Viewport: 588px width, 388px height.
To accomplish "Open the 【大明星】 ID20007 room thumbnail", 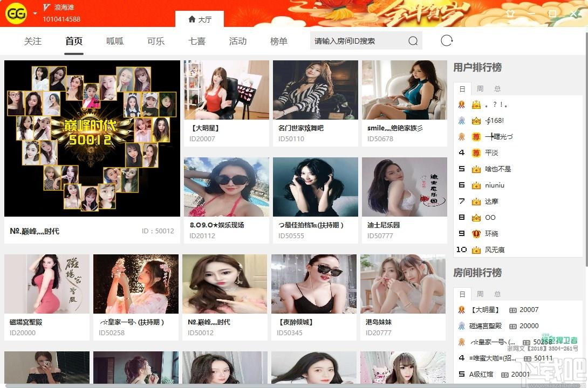I will point(227,90).
